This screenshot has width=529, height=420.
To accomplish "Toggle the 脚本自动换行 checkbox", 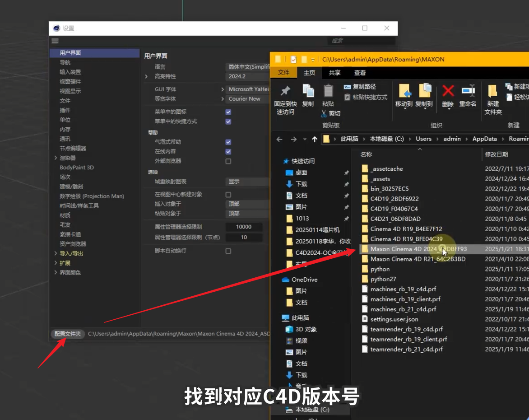I will (x=228, y=251).
